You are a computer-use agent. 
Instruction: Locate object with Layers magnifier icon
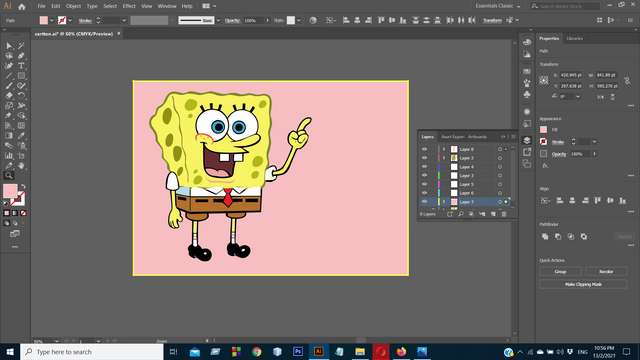click(x=460, y=214)
